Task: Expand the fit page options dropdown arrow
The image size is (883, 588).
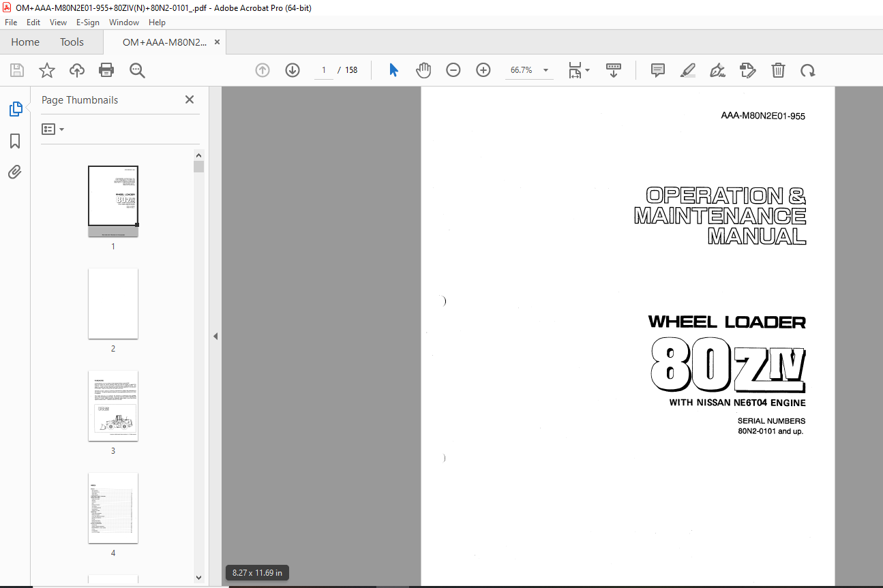Action: pyautogui.click(x=588, y=70)
